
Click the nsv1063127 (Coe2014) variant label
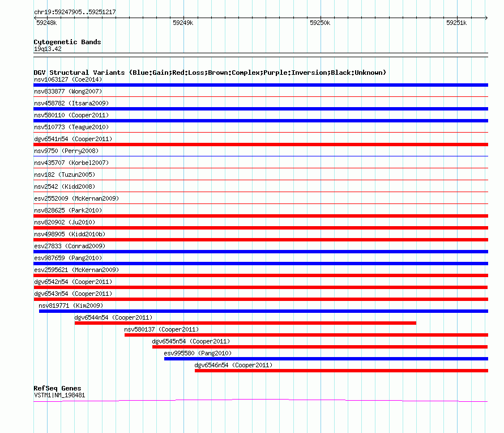coord(68,79)
